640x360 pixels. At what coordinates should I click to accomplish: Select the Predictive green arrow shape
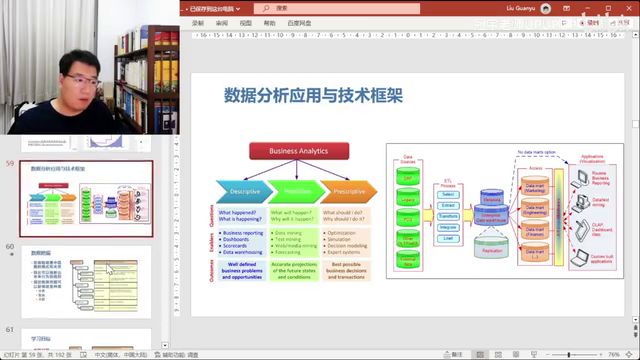coord(297,191)
